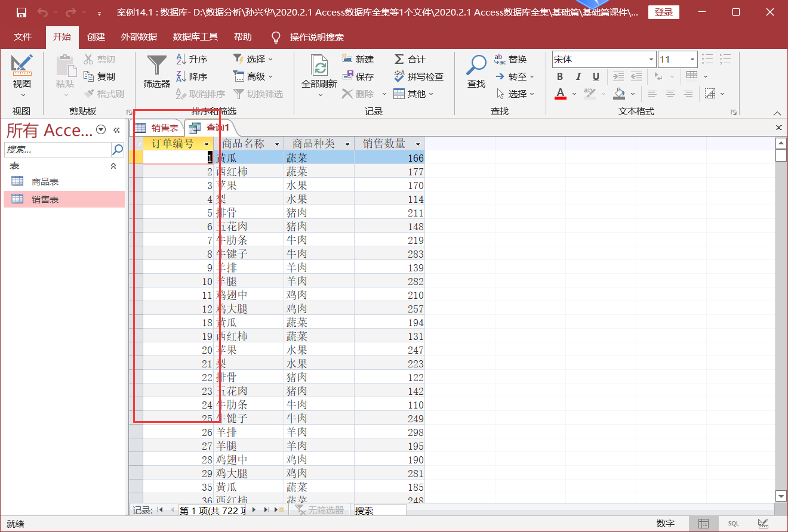Switch to the 数据库工具 ribbon tab
This screenshot has width=788, height=532.
pos(195,37)
